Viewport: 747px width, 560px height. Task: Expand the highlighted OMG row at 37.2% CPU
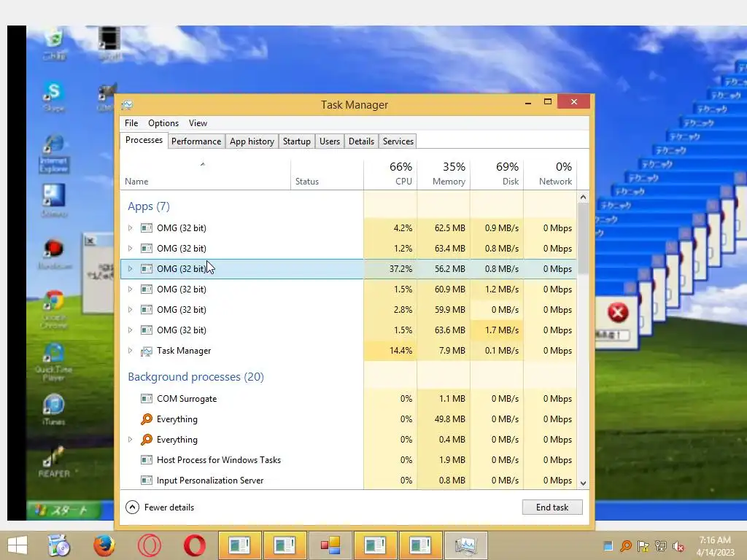[x=130, y=269]
